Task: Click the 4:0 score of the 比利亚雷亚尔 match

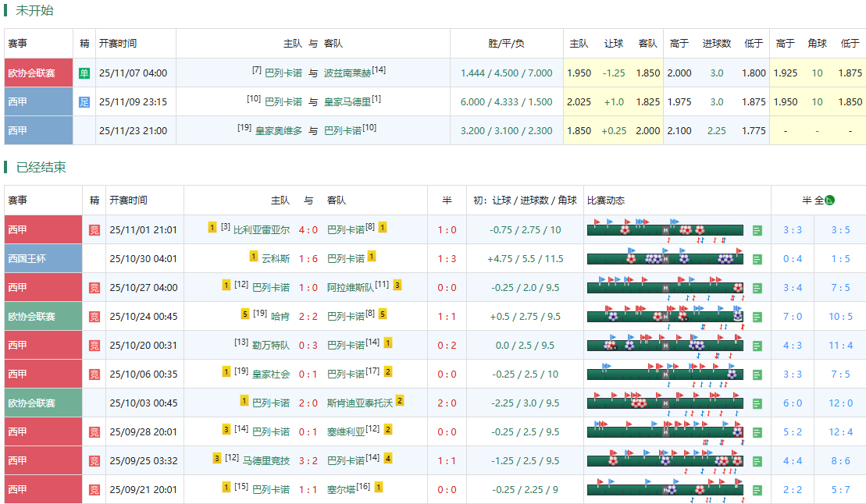Action: click(x=308, y=230)
